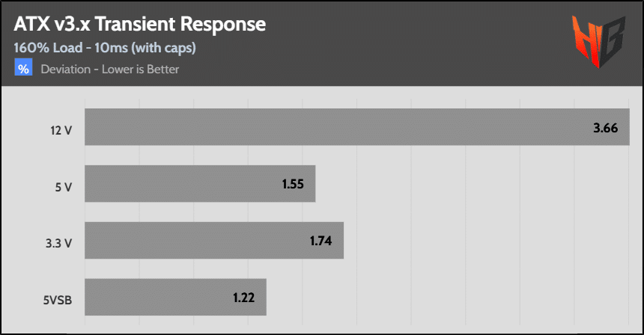Click the 3.66 value label

coord(605,128)
